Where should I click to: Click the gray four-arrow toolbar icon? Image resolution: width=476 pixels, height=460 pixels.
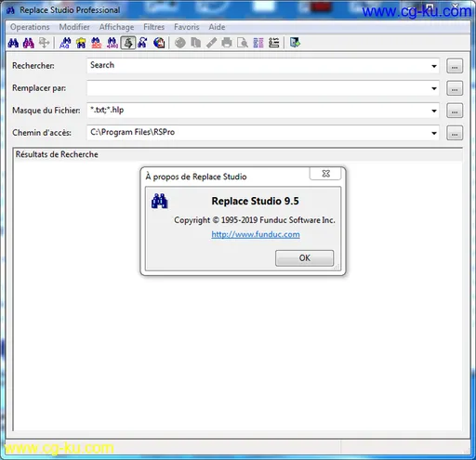click(x=44, y=43)
